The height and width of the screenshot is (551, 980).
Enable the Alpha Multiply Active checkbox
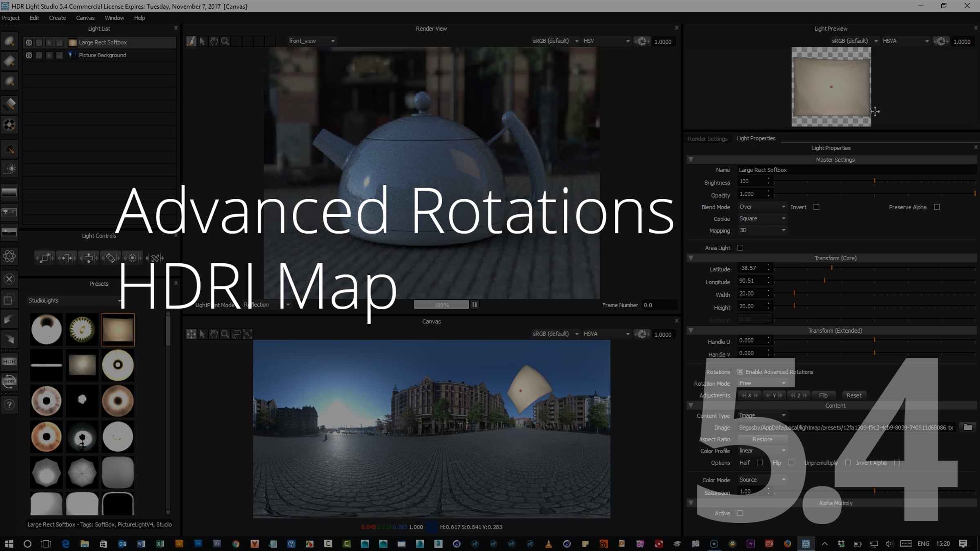click(740, 513)
